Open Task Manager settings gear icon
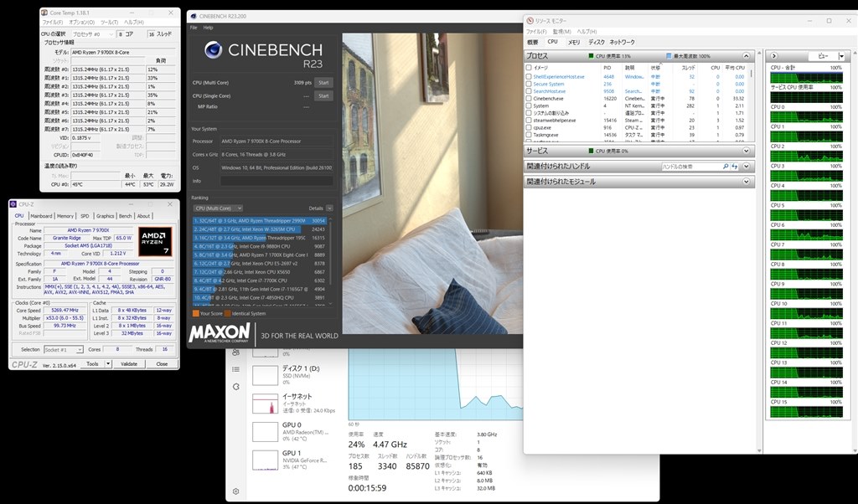The width and height of the screenshot is (858, 504). pos(235,491)
